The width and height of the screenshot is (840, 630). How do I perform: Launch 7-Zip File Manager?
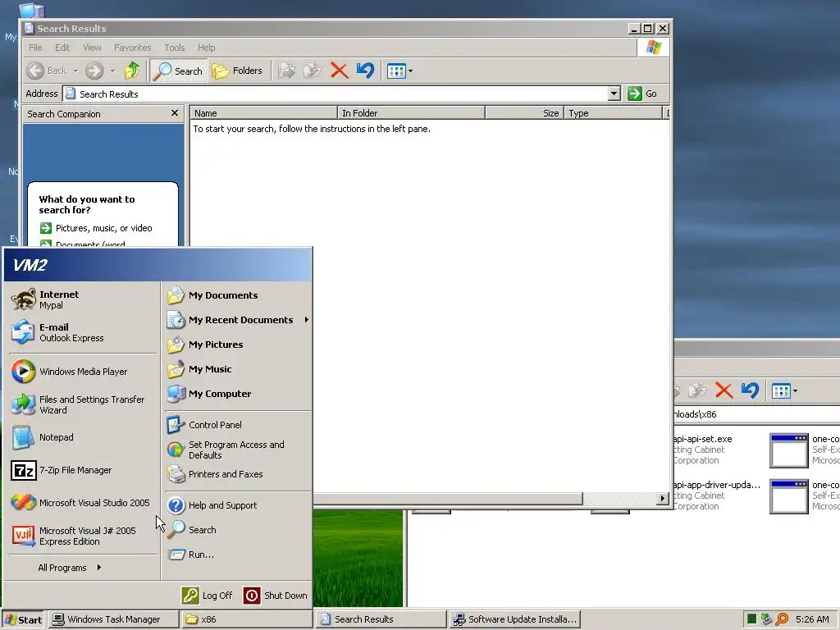click(83, 470)
